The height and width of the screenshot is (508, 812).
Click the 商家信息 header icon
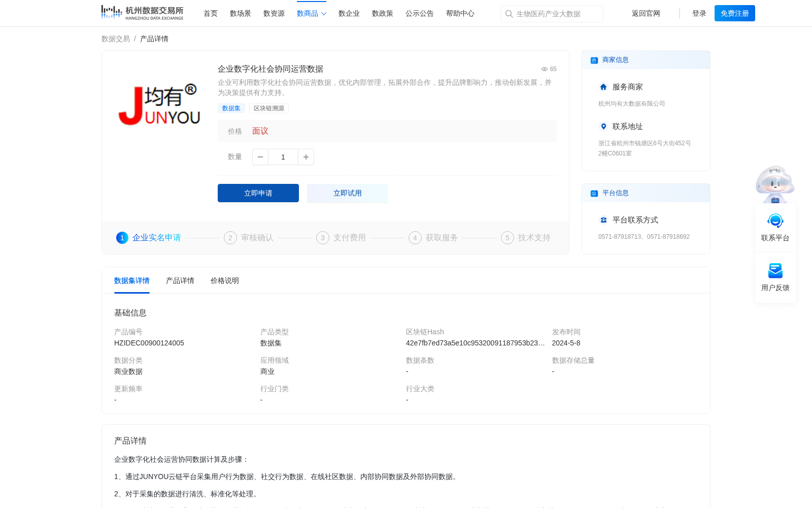(x=594, y=60)
